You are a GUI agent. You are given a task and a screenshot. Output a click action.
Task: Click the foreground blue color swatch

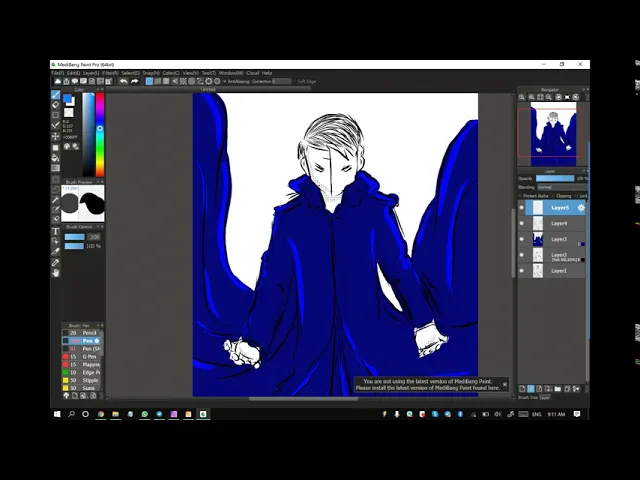(67, 98)
